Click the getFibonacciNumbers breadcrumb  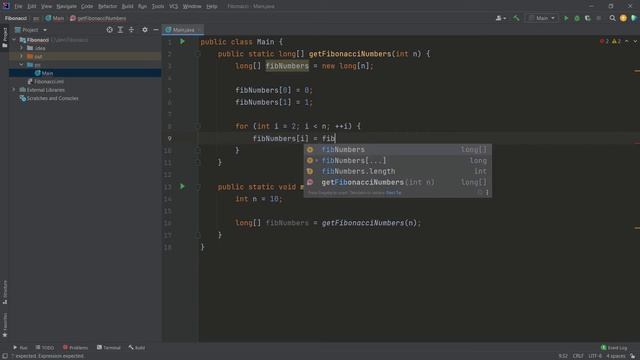tap(98, 18)
